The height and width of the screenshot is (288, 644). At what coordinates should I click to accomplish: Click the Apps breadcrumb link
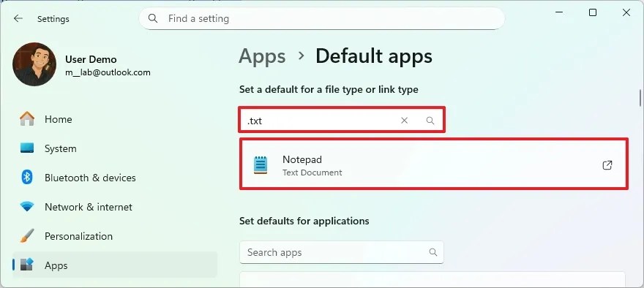pyautogui.click(x=262, y=56)
